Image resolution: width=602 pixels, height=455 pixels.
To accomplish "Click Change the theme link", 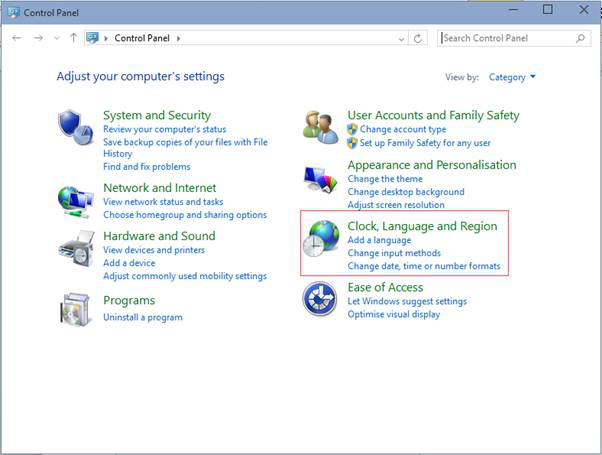I will 385,179.
